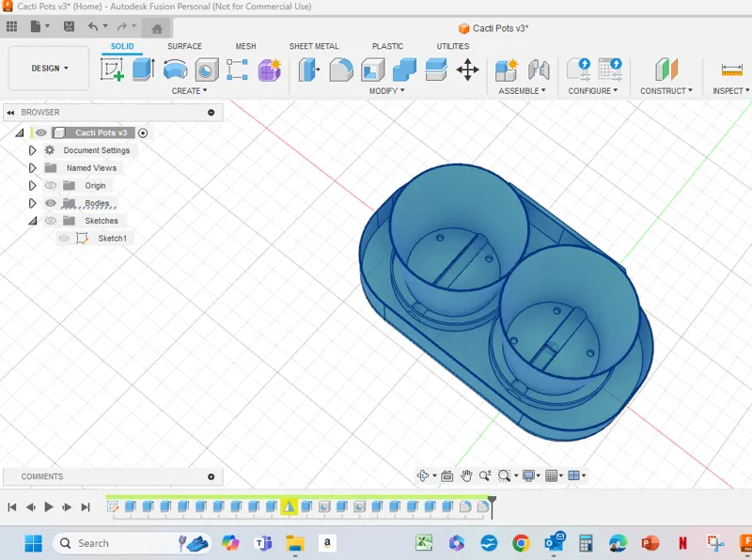Expand Named Views node
The height and width of the screenshot is (560, 752).
click(32, 168)
